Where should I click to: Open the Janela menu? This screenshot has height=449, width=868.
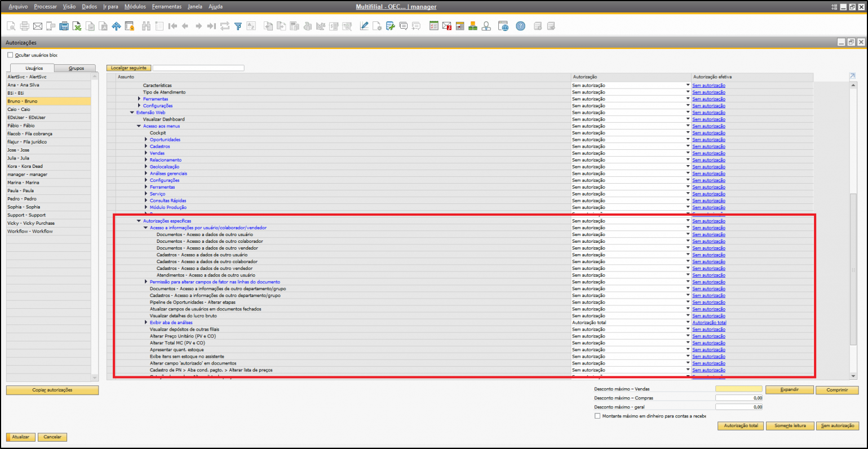[195, 7]
